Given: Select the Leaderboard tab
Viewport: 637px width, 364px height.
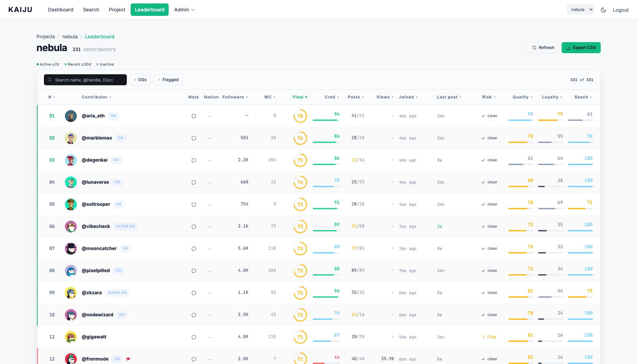Looking at the screenshot, I should tap(150, 10).
